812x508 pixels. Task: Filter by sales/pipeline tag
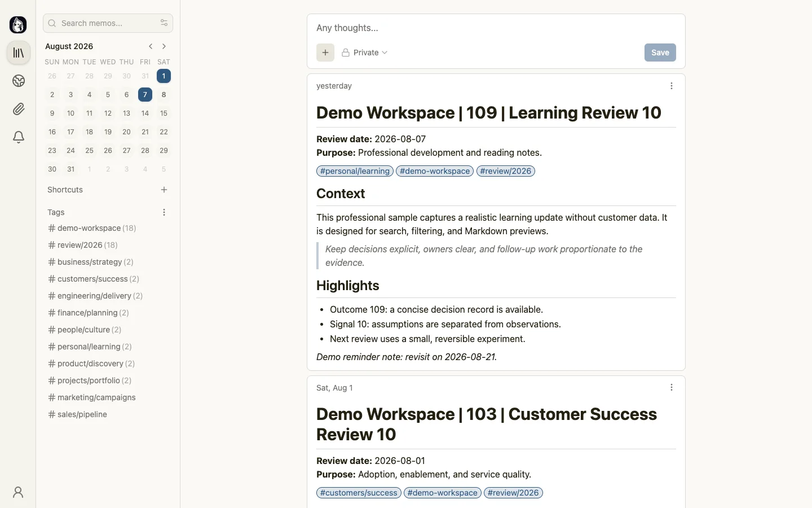pyautogui.click(x=78, y=414)
